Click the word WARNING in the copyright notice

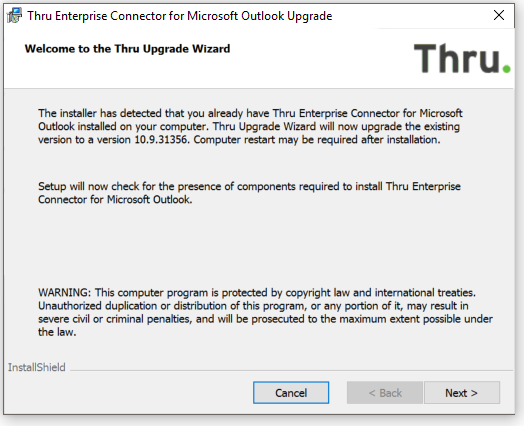[64, 293]
